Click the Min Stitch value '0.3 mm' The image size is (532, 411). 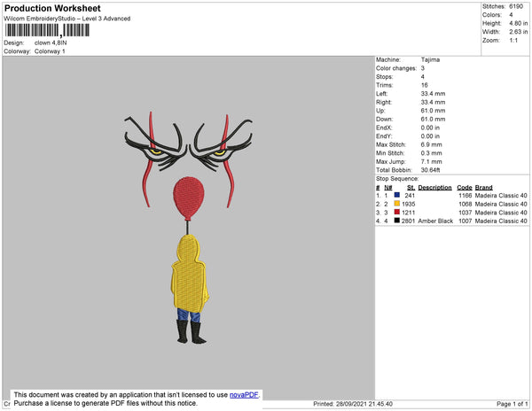[431, 153]
